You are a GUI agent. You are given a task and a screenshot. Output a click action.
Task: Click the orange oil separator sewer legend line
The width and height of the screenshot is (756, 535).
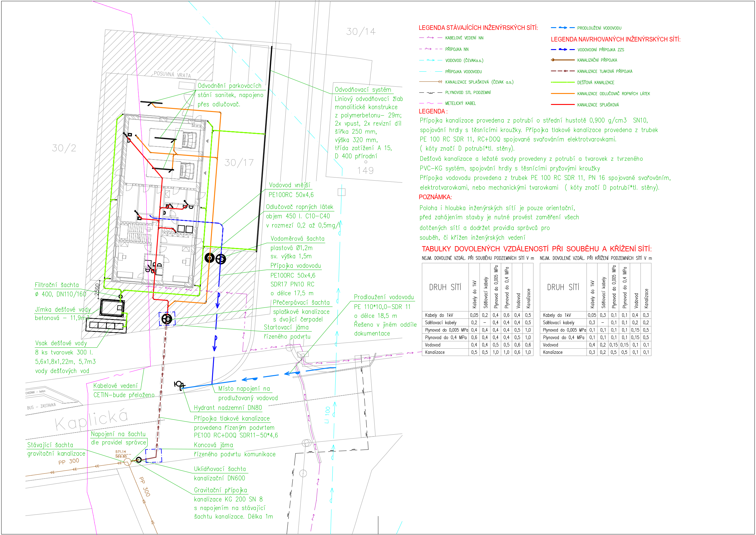click(562, 94)
